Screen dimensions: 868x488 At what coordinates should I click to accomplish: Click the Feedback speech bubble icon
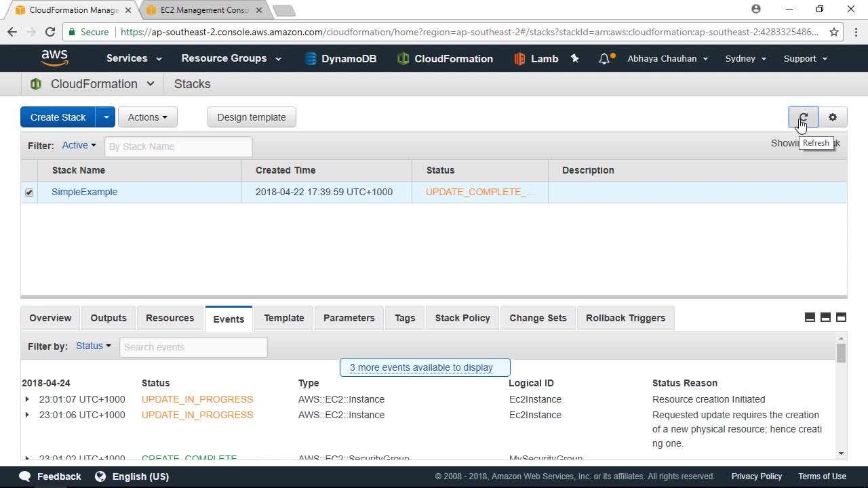(x=25, y=476)
